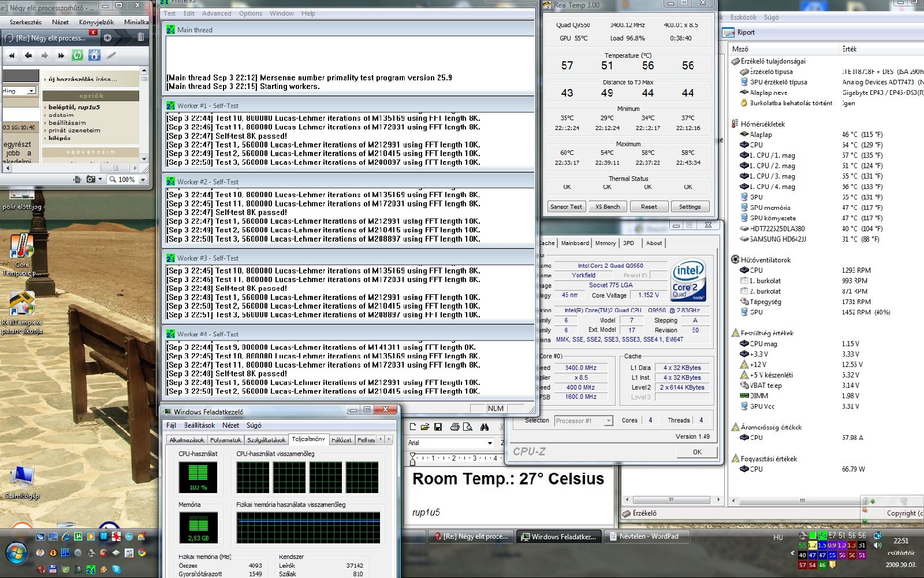
Task: Open the Mainboard tab in CPU-Z
Action: [x=575, y=243]
